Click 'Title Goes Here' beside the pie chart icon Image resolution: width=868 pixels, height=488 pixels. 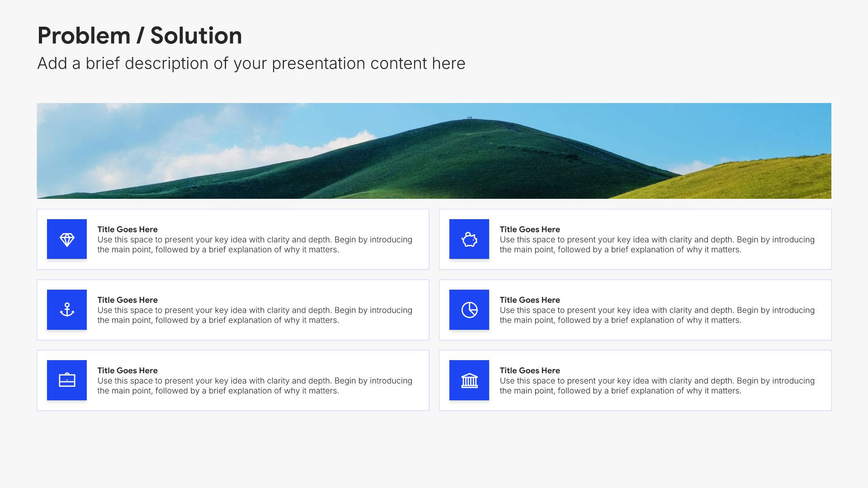530,300
